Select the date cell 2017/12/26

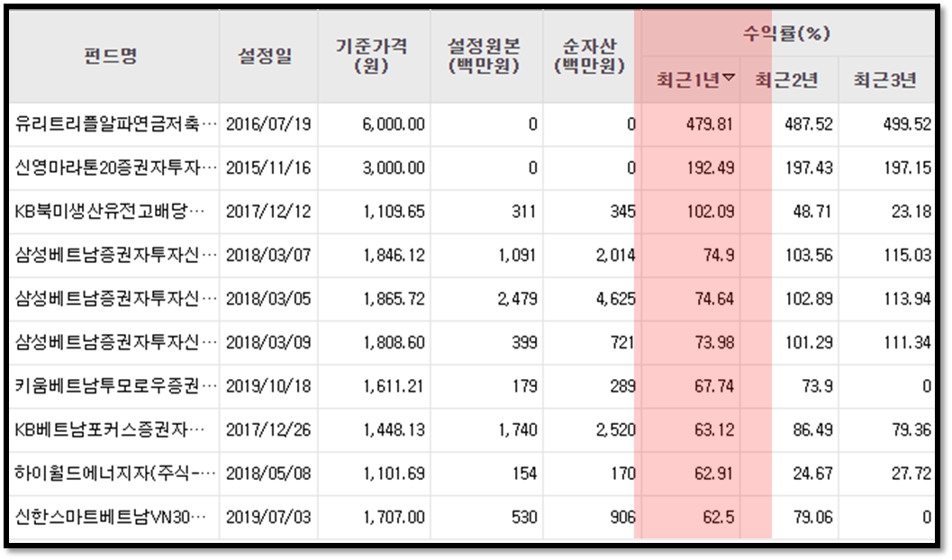(x=268, y=430)
